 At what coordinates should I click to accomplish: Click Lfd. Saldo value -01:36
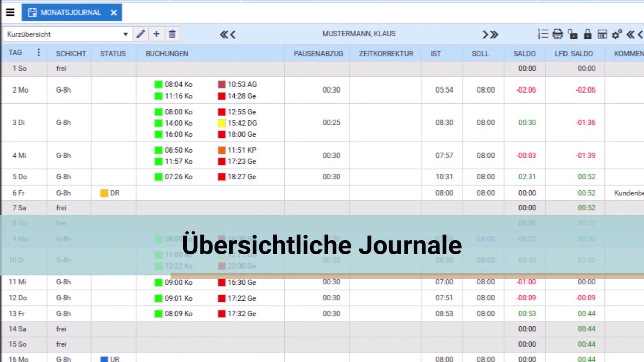click(x=586, y=122)
